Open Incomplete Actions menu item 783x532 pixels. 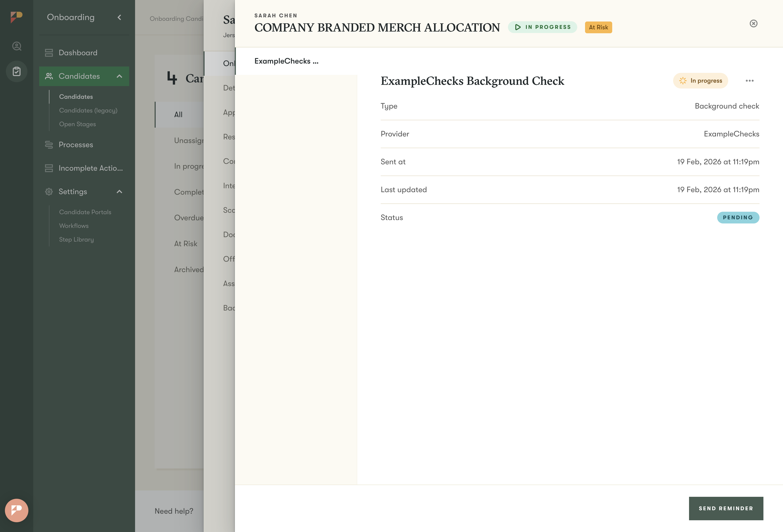point(90,168)
